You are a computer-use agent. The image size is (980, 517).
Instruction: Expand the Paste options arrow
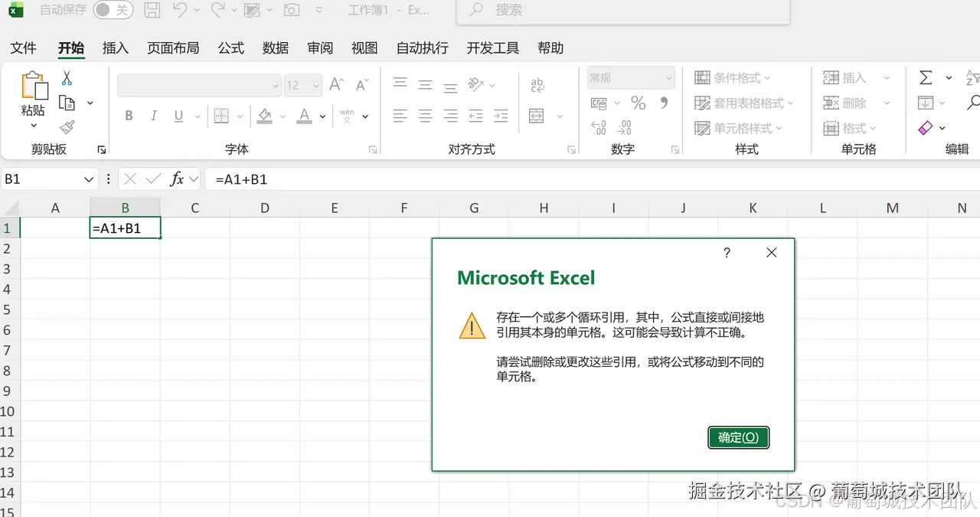[x=34, y=125]
